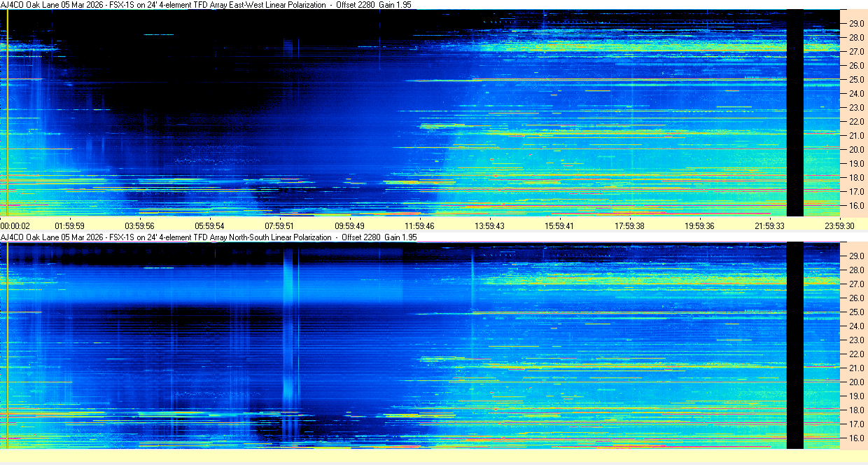Select the 00:00:02 time axis label
The image size is (868, 465).
point(15,225)
